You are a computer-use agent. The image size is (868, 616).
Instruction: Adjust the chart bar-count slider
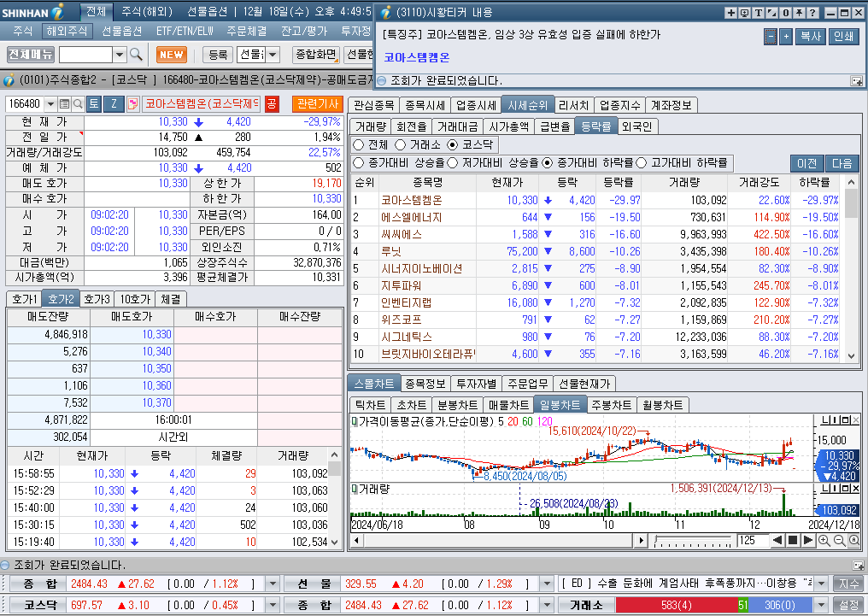coord(693,540)
